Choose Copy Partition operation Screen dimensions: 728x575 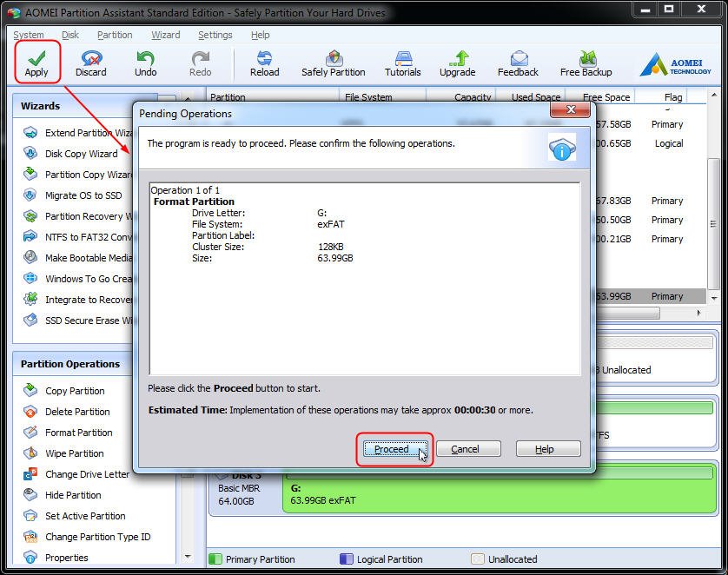64,391
